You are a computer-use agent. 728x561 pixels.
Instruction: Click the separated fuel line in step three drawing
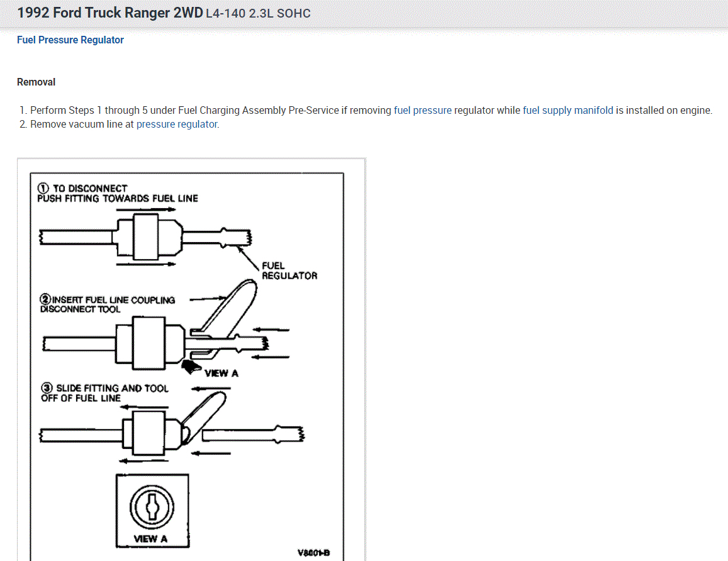pos(253,435)
